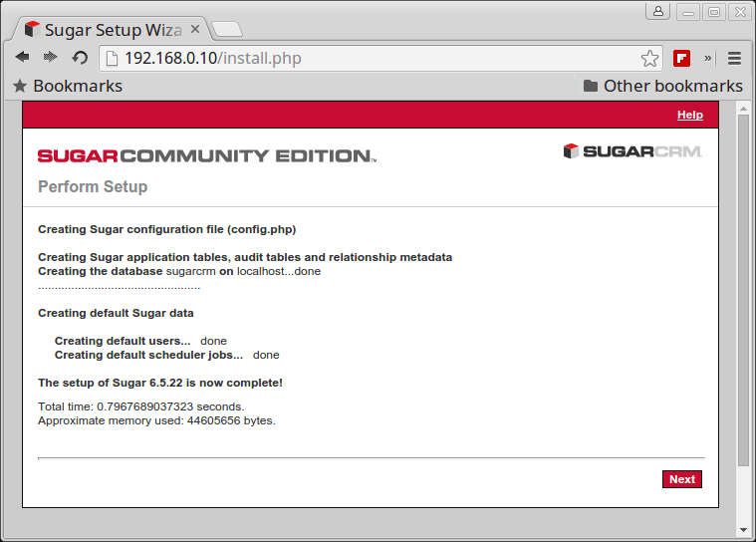Image resolution: width=756 pixels, height=542 pixels.
Task: Click 'The setup of Sugar 6.5.22 is now complete!'
Action: 160,383
